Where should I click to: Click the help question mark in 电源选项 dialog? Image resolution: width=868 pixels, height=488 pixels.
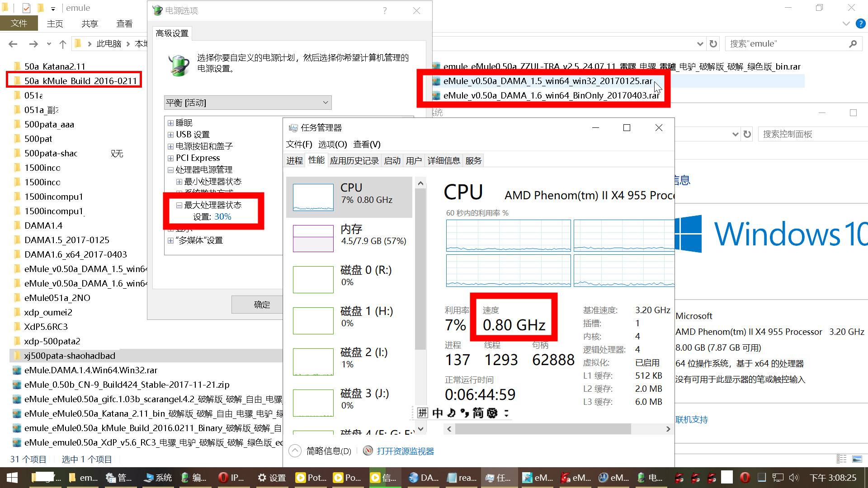click(385, 10)
